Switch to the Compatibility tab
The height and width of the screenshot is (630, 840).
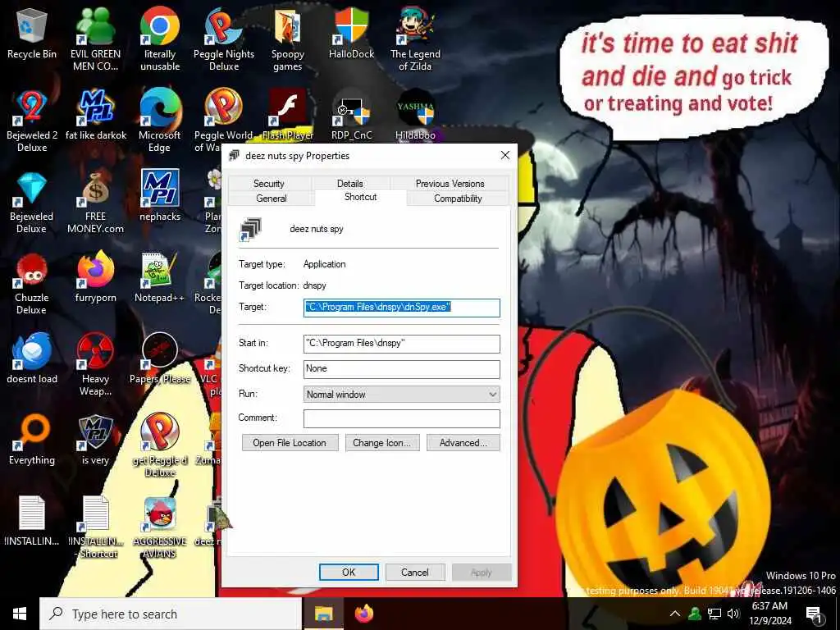[458, 199]
